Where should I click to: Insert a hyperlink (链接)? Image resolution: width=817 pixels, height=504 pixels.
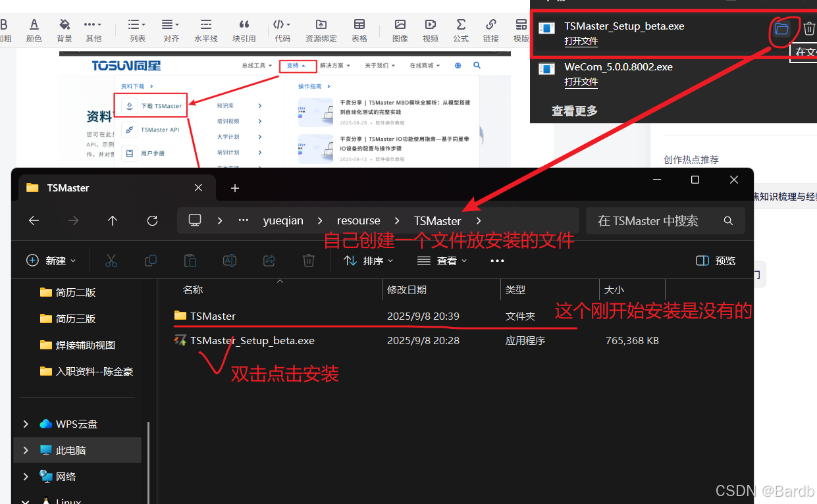[491, 30]
